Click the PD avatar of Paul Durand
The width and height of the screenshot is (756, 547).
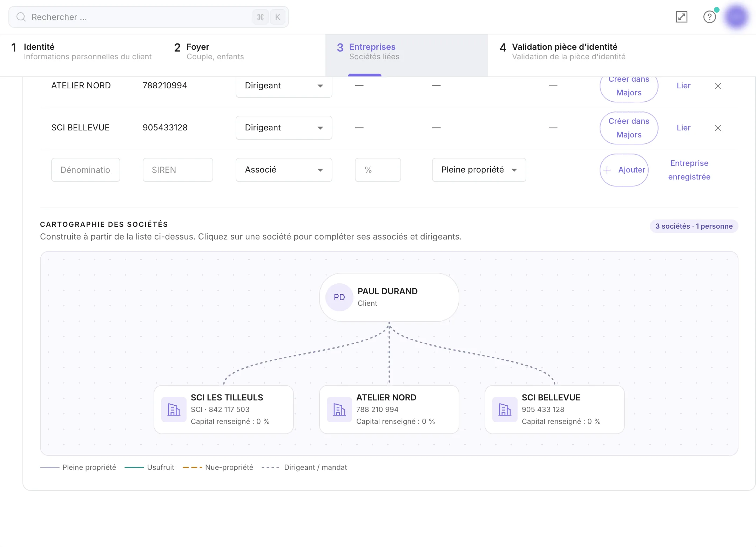[339, 297]
